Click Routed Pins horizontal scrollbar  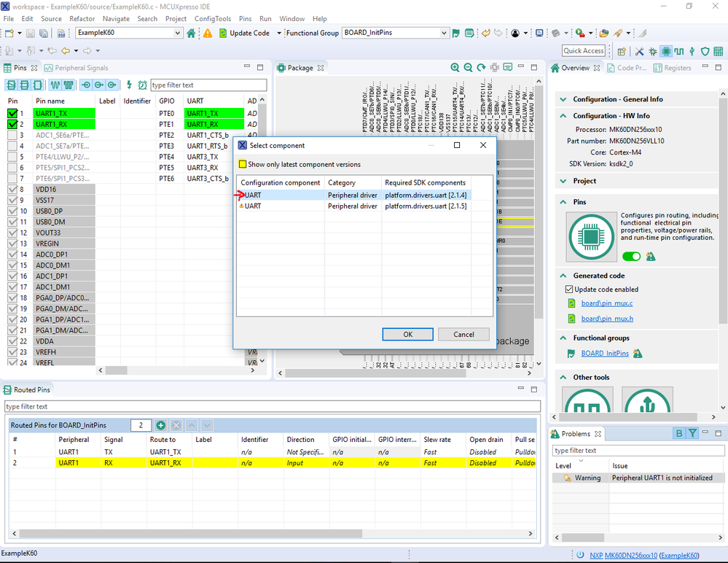point(191,534)
